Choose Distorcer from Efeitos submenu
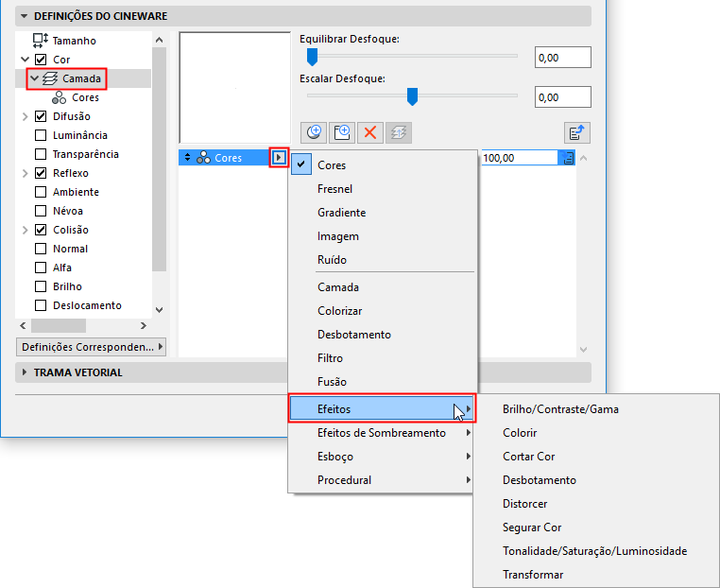This screenshot has height=588, width=720. click(x=596, y=504)
